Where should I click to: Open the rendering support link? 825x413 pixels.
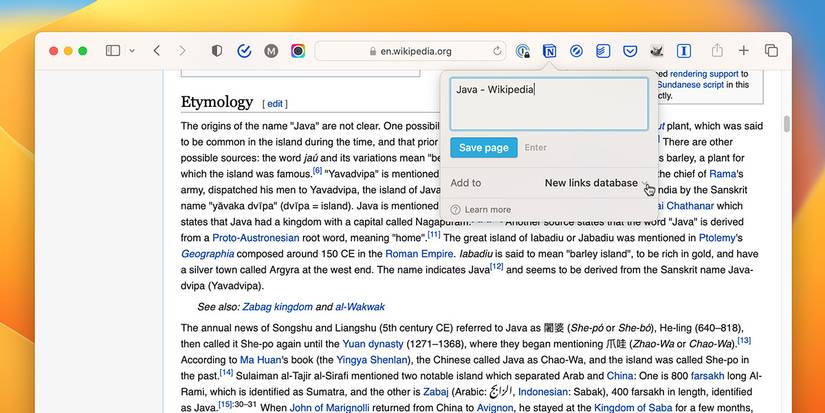click(x=705, y=74)
